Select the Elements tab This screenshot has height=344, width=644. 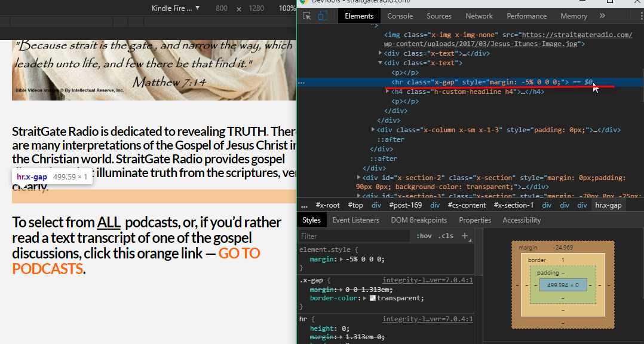coord(359,16)
